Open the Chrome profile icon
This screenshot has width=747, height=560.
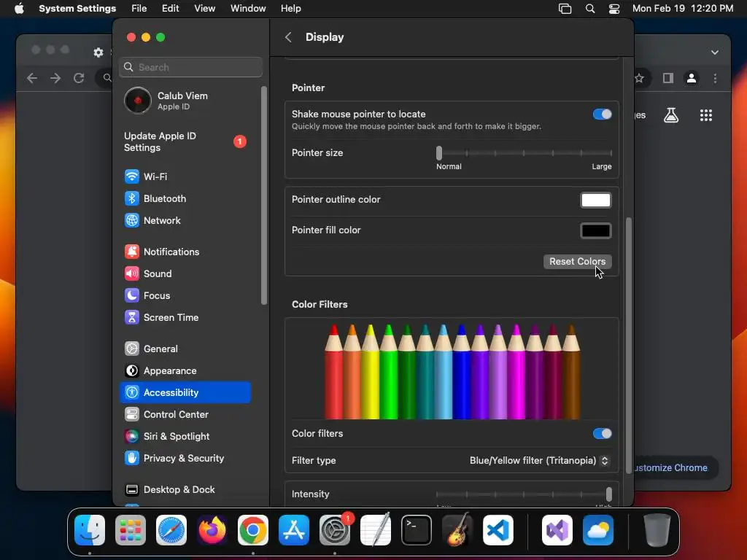692,78
